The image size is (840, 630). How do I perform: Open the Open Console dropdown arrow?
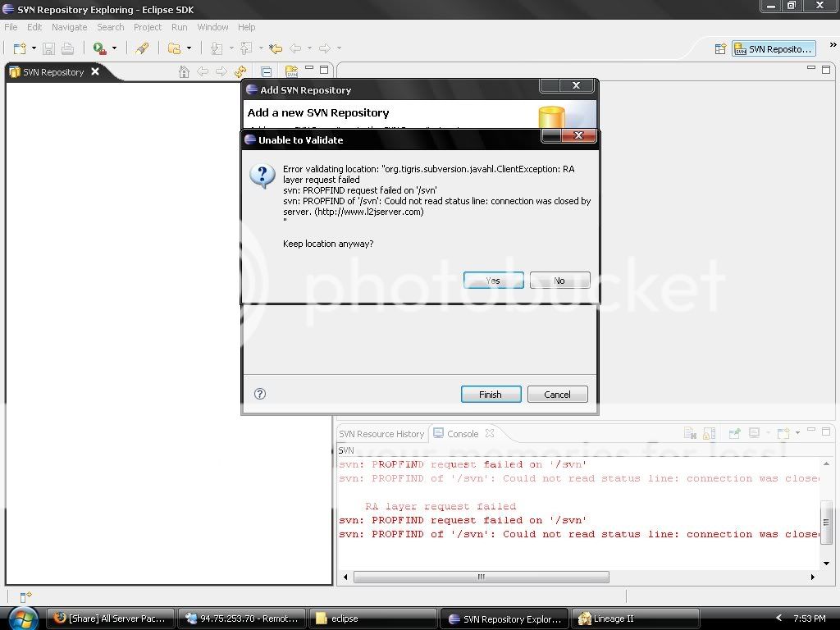(796, 434)
